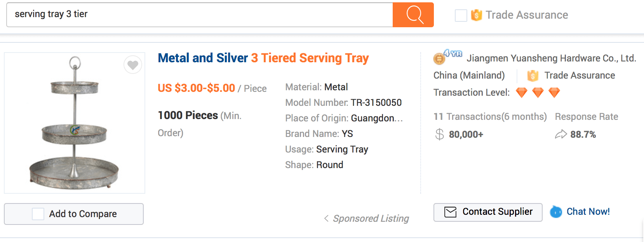
Task: Click the orange magnifier search button
Action: (x=413, y=15)
